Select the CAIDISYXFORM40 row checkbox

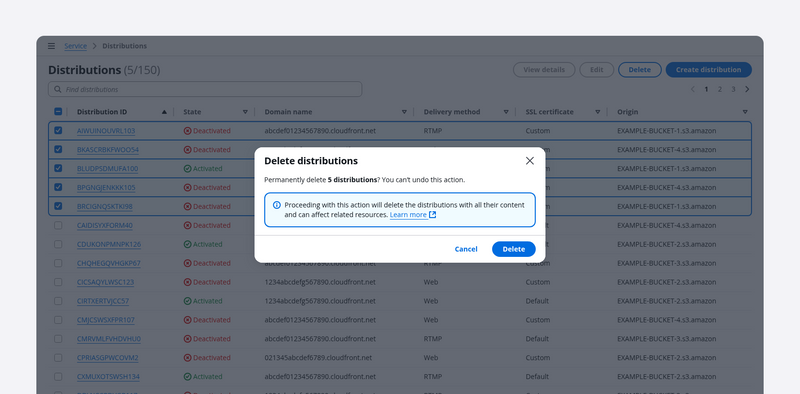(58, 225)
